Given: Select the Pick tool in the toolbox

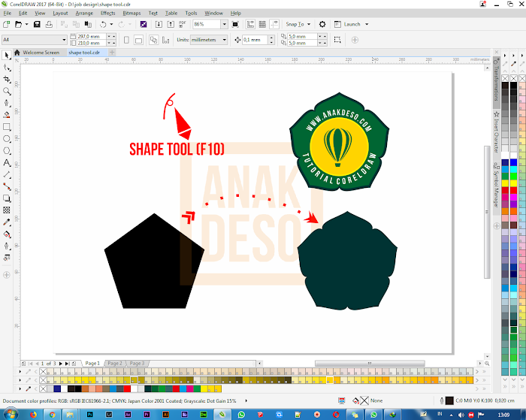Looking at the screenshot, I should pyautogui.click(x=7, y=55).
